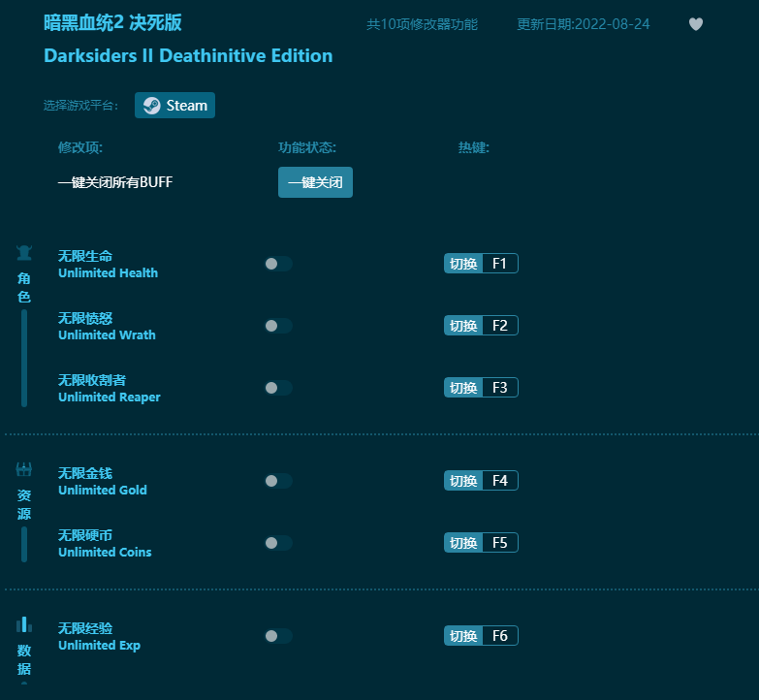Click the Unlimited Reaper label

(x=109, y=397)
